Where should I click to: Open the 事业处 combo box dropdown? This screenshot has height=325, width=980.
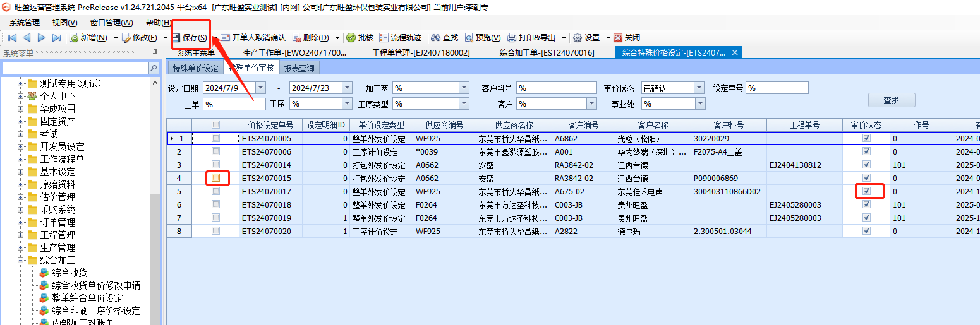tap(700, 103)
